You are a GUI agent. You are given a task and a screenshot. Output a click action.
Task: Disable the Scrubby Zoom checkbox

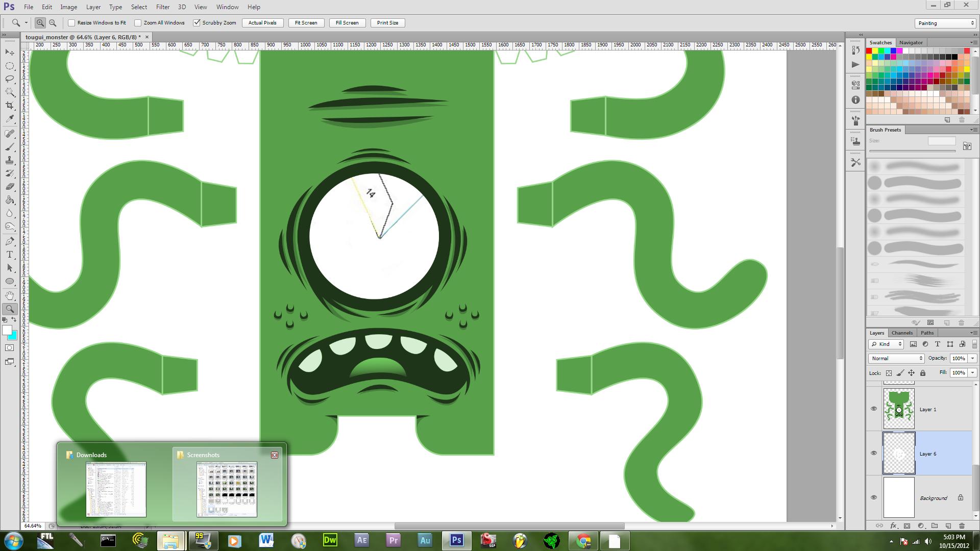coord(197,23)
